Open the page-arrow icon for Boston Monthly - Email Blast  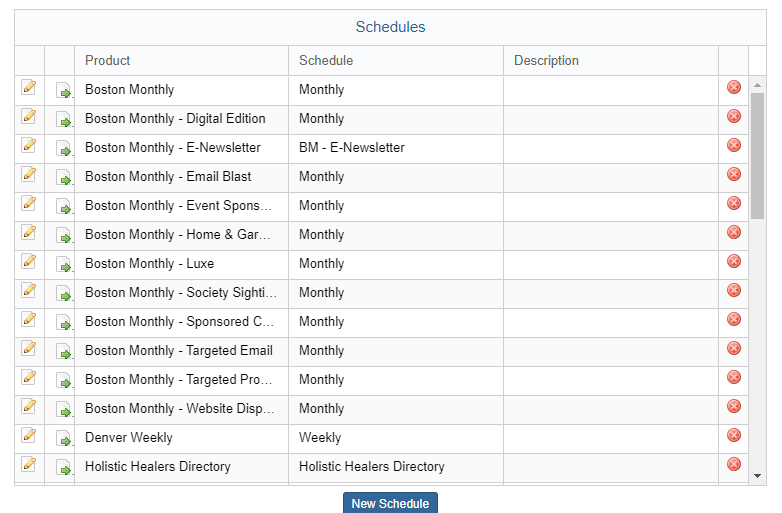point(64,177)
